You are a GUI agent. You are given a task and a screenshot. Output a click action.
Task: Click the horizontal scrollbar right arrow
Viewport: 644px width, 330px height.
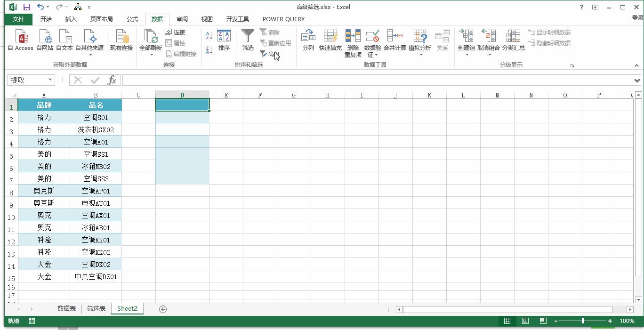coord(630,309)
